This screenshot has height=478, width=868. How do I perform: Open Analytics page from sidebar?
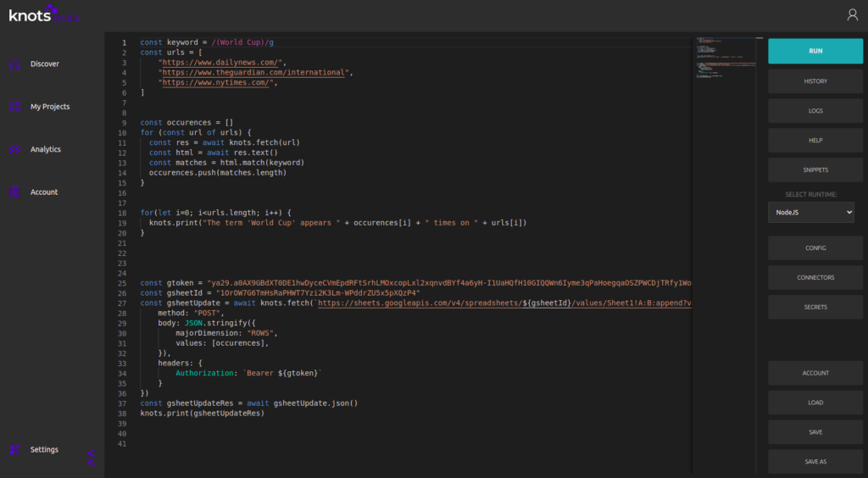(46, 149)
